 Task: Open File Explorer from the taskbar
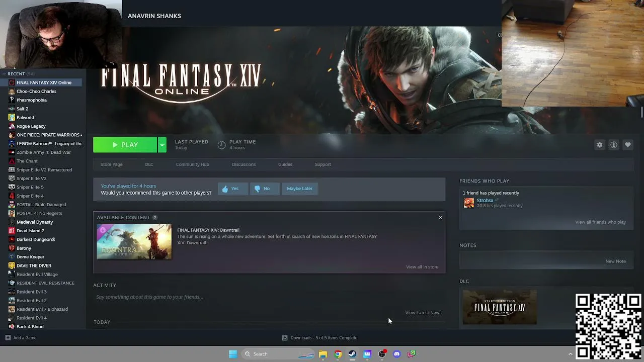[x=323, y=354]
